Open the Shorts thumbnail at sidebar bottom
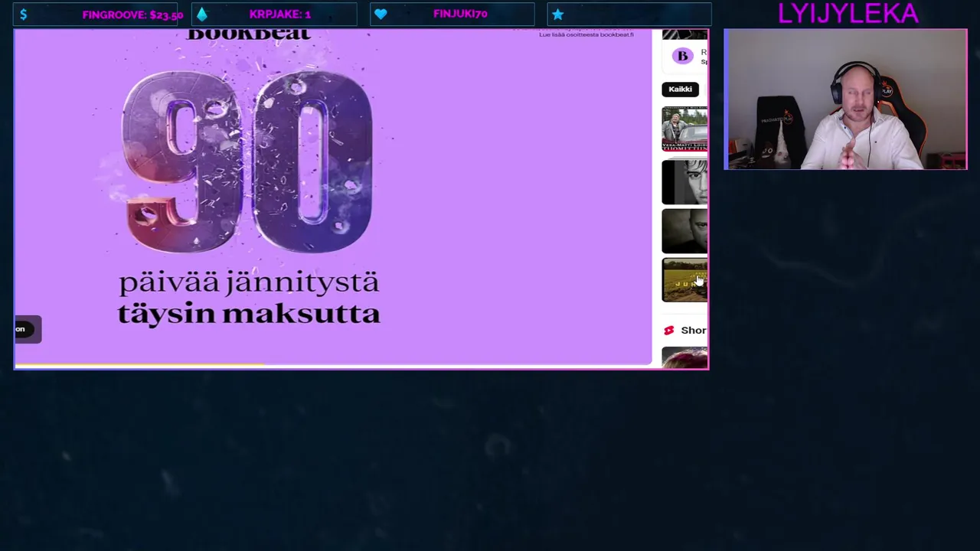Image resolution: width=980 pixels, height=551 pixels. 684,357
